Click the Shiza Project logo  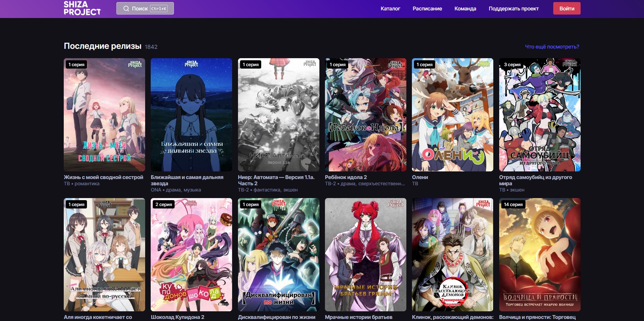click(x=82, y=8)
